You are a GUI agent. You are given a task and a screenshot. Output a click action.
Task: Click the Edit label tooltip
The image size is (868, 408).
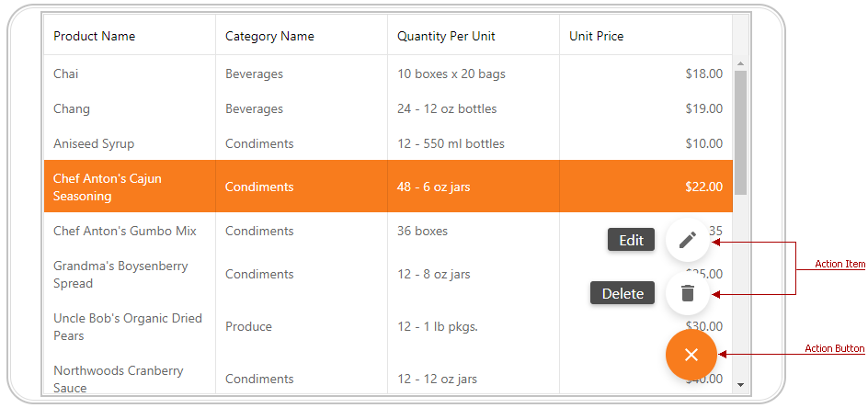[631, 240]
